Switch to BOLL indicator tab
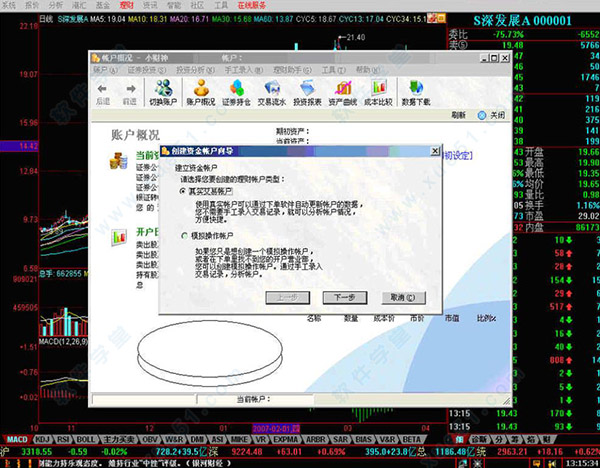 tap(86, 439)
